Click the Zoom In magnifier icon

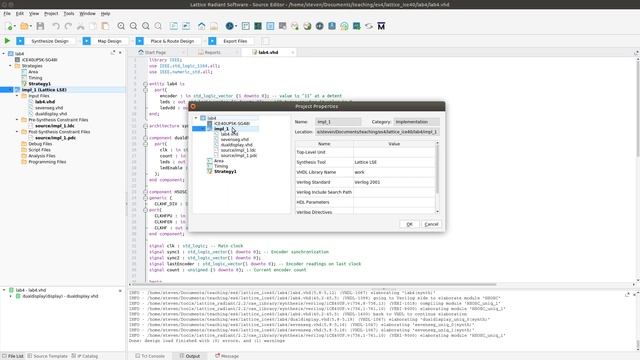point(121,26)
